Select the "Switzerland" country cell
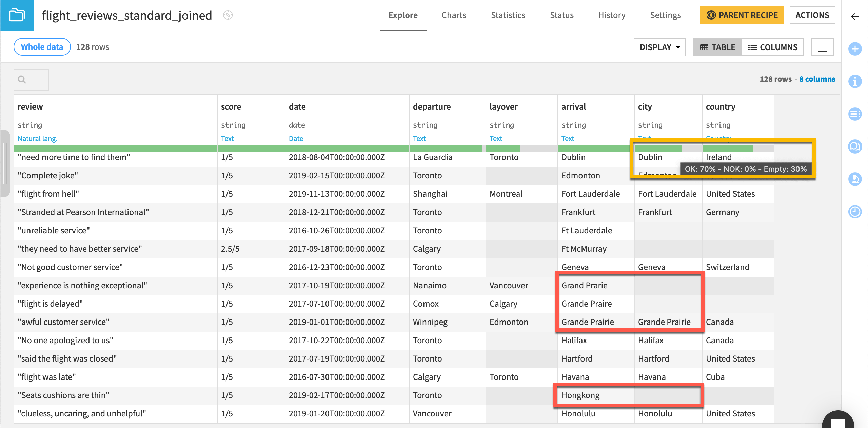Screen dimensions: 868x428 tap(738, 267)
